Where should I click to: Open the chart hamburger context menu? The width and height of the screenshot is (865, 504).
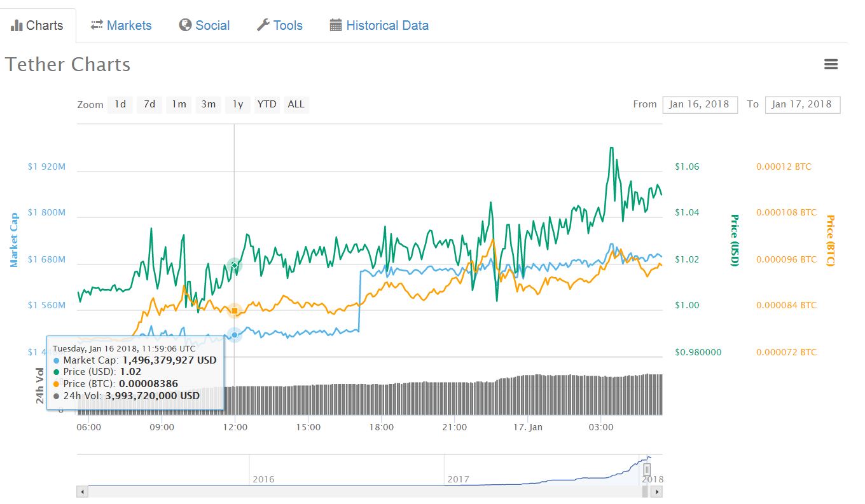pos(831,64)
